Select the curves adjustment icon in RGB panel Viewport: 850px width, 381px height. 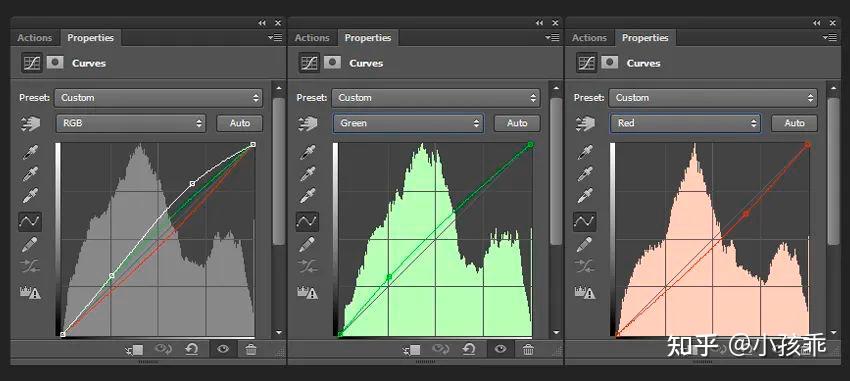click(x=31, y=63)
